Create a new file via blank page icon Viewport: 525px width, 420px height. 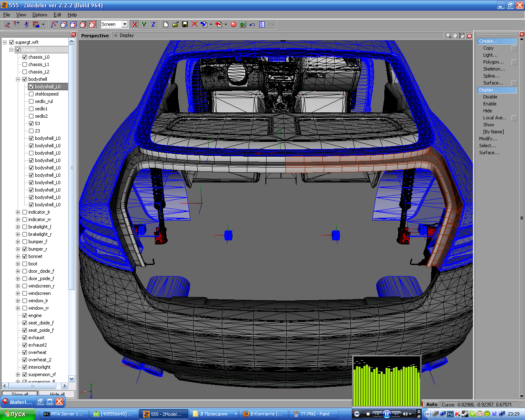point(166,25)
